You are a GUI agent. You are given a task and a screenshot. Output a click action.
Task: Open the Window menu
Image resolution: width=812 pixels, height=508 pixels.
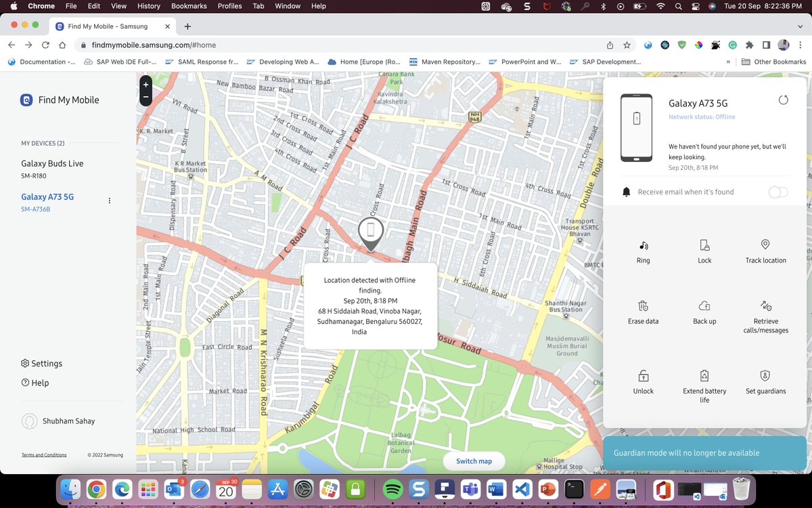(x=288, y=6)
